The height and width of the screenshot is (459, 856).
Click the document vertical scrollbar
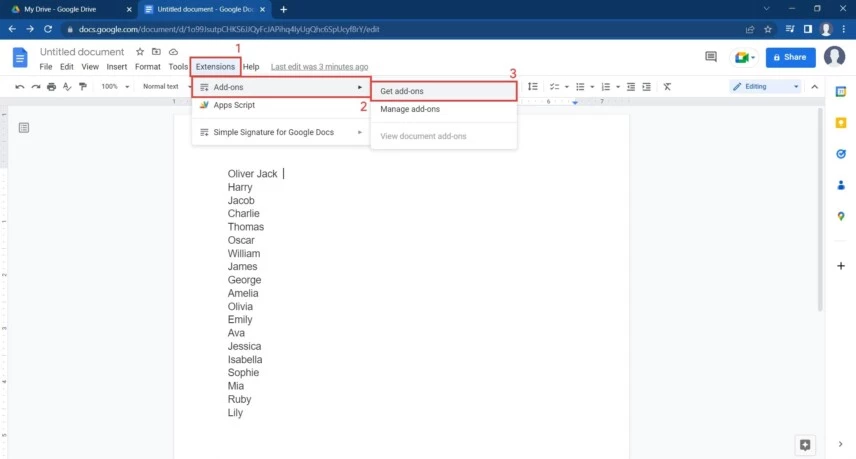pos(819,210)
